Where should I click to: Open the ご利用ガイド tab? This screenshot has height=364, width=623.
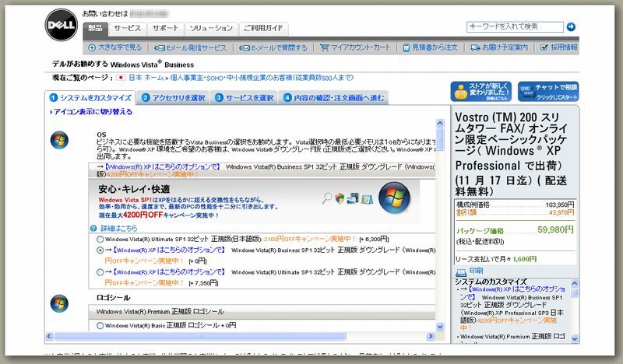pos(263,29)
